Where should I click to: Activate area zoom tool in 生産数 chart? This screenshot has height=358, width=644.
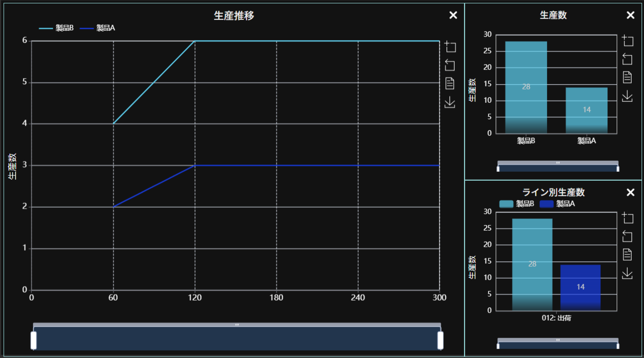click(x=627, y=41)
